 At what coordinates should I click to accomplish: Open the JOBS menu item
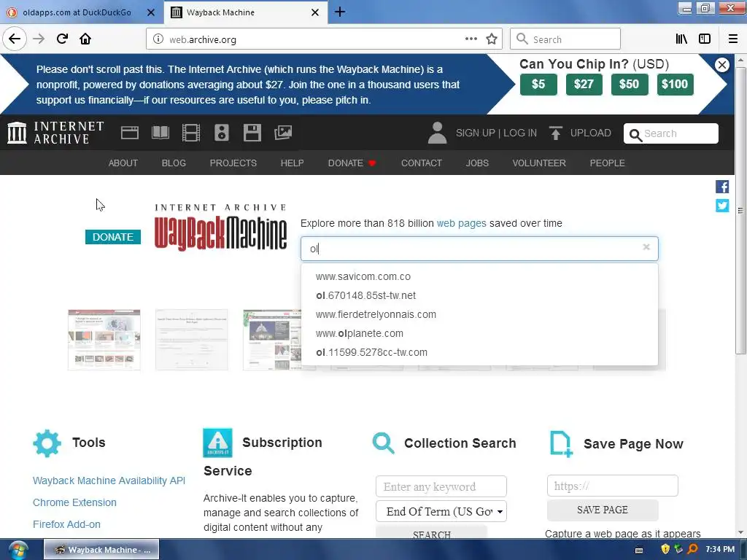pyautogui.click(x=477, y=163)
